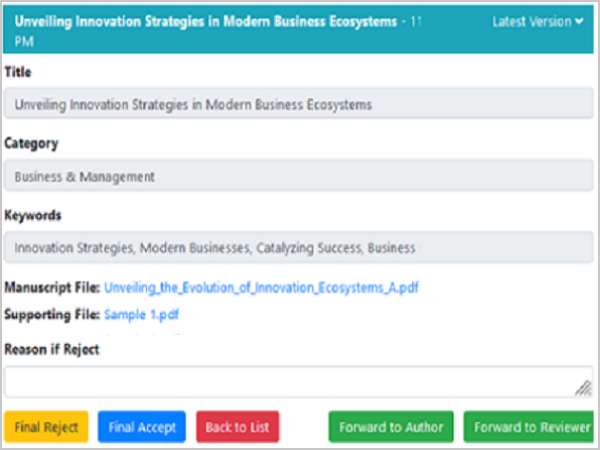
Task: Click the Category field showing Business & Management
Action: point(299,177)
